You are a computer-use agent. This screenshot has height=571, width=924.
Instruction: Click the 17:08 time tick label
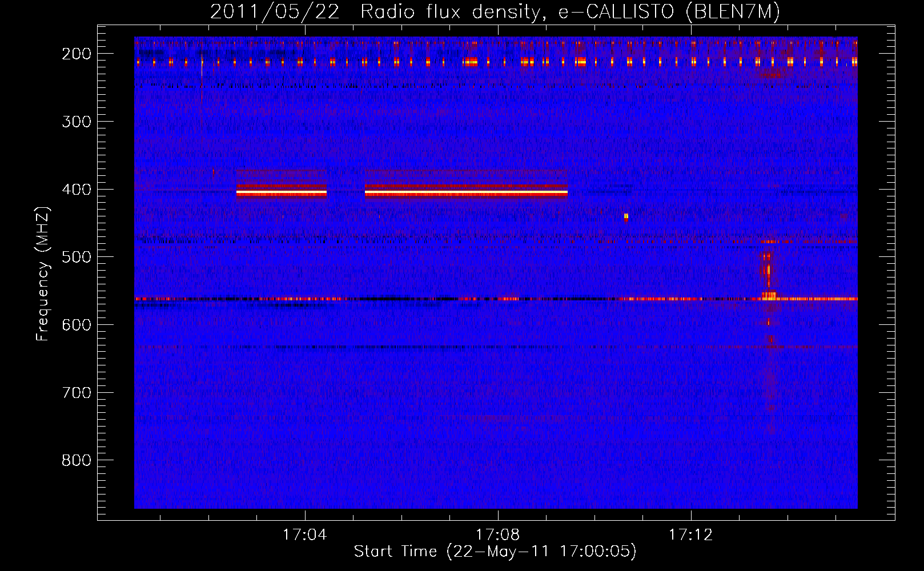coord(498,534)
